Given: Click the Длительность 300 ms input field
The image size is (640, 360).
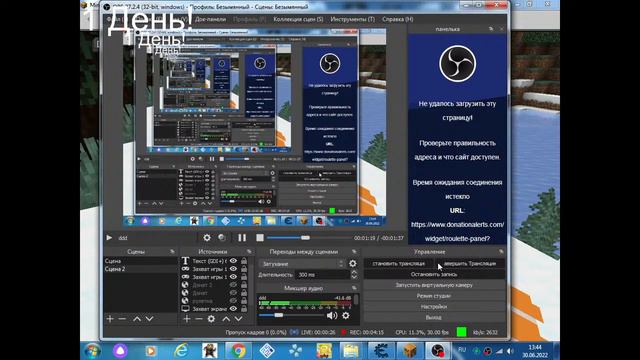Looking at the screenshot, I should 322,275.
